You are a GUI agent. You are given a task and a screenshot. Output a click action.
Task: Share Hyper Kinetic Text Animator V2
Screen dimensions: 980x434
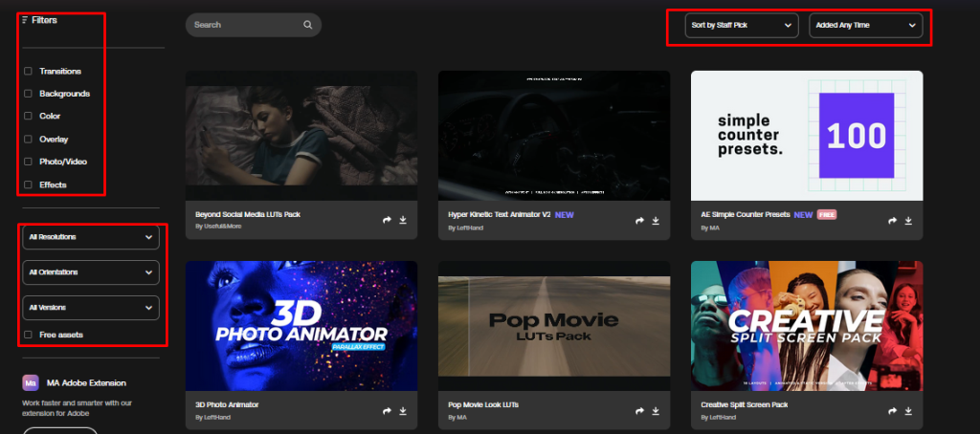coord(639,221)
